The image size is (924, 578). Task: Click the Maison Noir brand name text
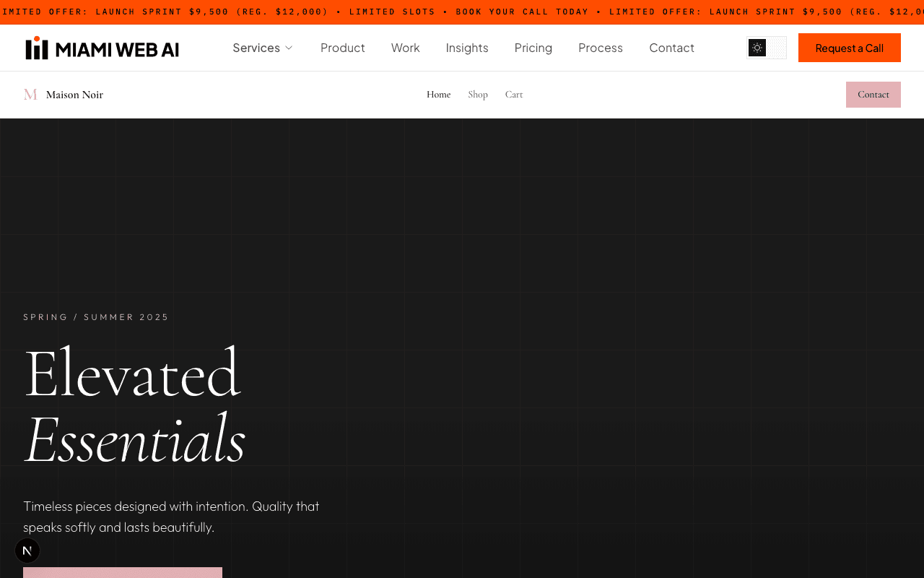click(x=74, y=95)
